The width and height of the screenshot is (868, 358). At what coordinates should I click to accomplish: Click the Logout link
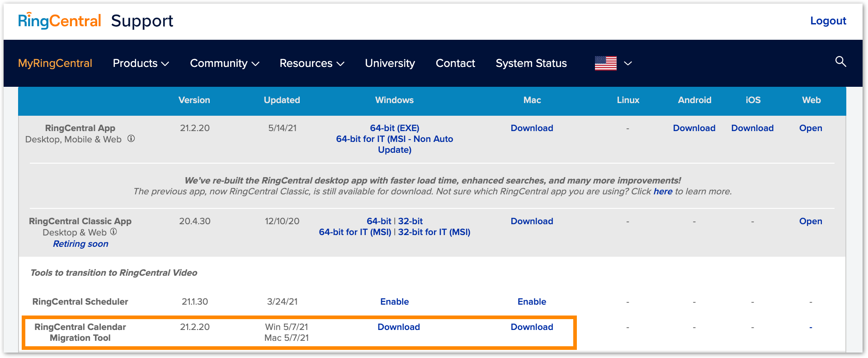[828, 21]
